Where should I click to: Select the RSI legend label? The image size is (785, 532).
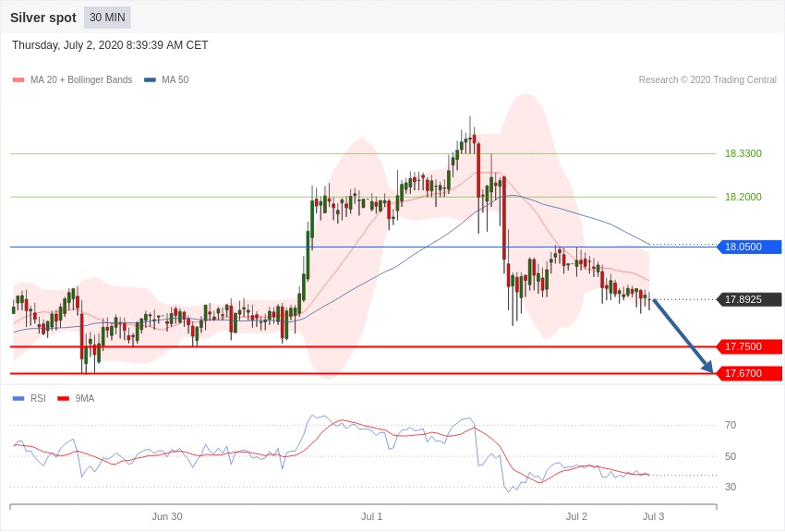(x=38, y=398)
